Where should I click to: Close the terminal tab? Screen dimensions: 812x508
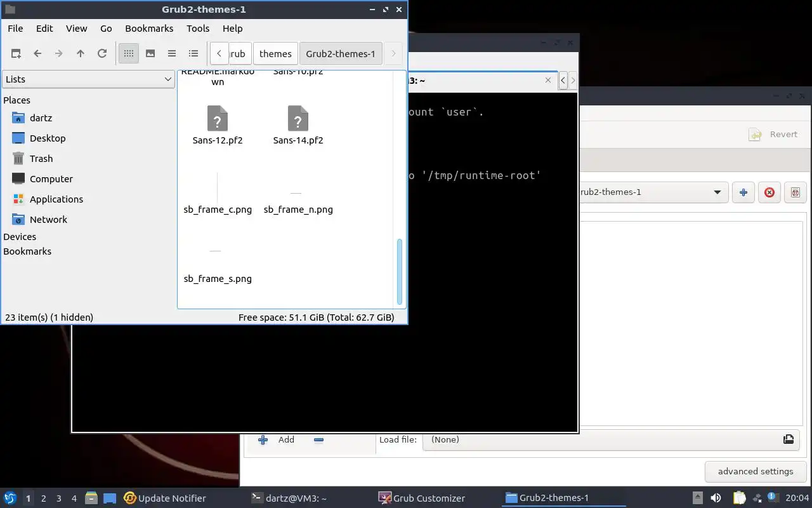548,81
